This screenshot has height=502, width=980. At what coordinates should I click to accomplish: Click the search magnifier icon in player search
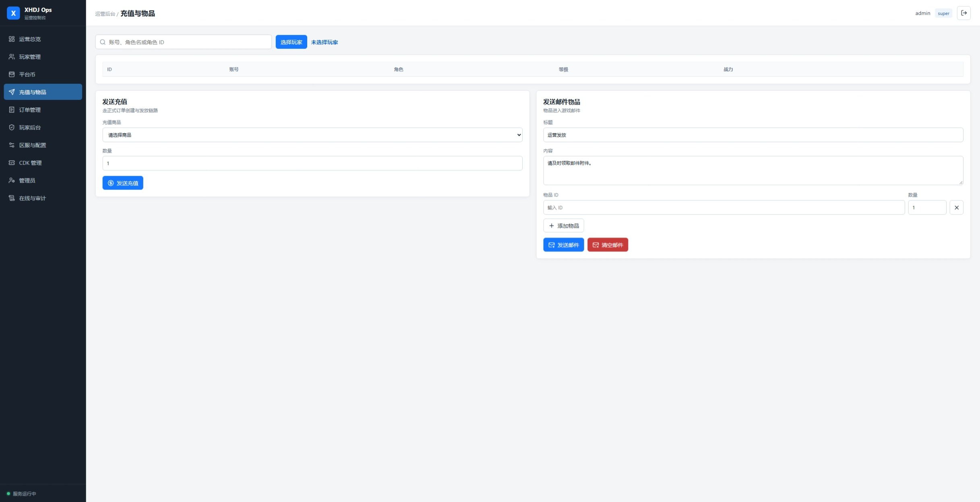[x=103, y=42]
